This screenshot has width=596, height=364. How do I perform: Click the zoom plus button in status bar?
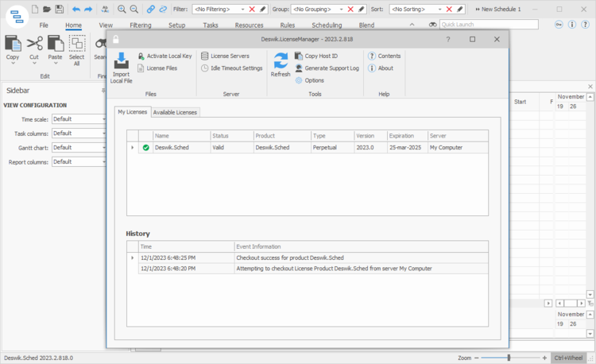click(x=544, y=358)
